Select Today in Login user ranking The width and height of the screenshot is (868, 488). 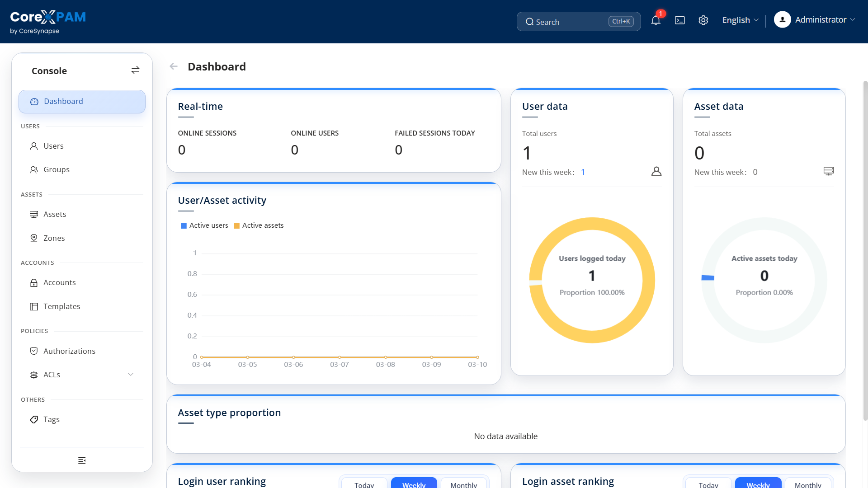(364, 483)
